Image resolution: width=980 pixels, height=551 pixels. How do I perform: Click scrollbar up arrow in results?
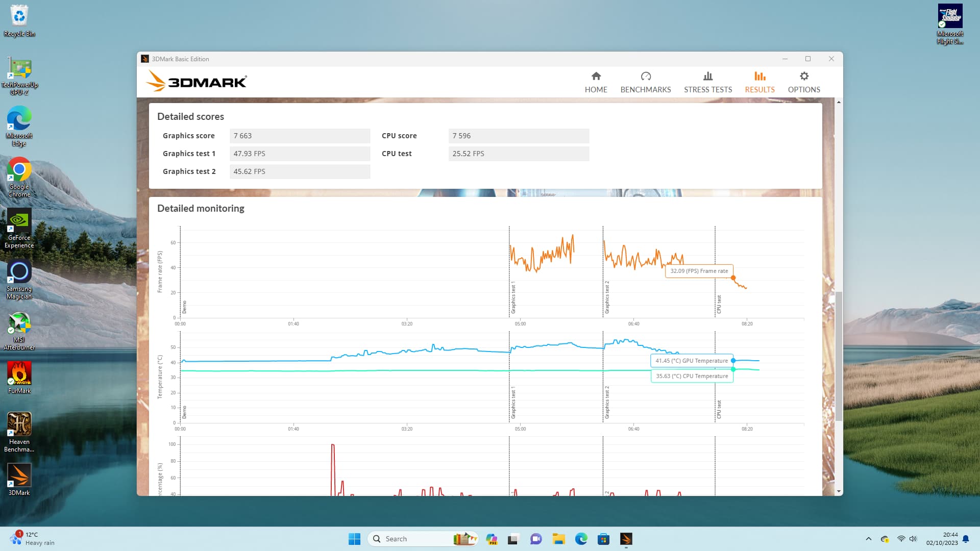839,103
